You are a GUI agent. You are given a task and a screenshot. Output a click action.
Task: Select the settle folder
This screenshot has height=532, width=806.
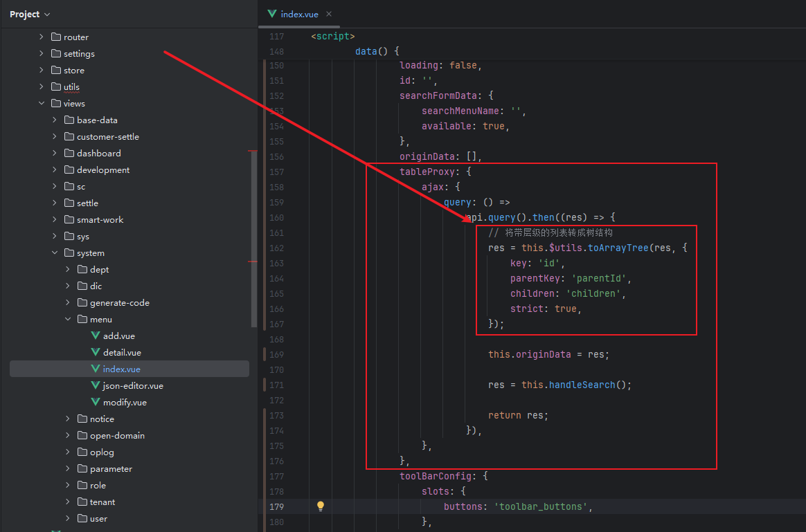[87, 203]
